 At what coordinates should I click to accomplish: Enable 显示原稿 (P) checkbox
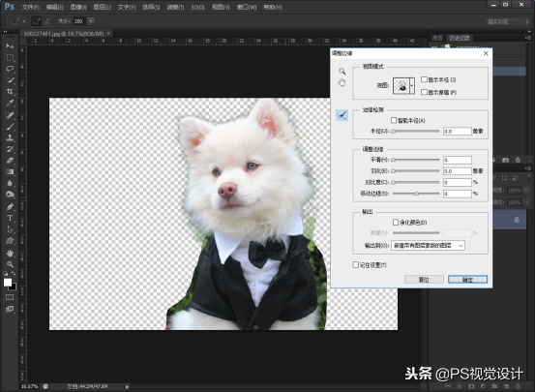(x=424, y=92)
